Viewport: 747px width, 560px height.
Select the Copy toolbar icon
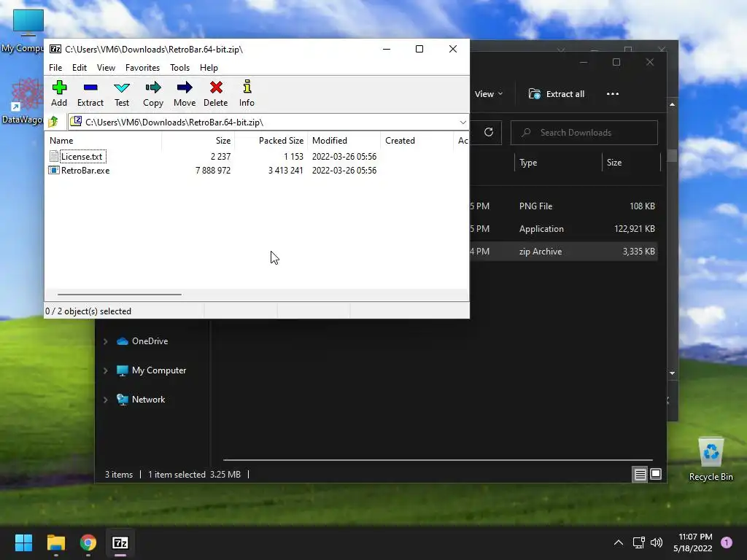tap(153, 93)
